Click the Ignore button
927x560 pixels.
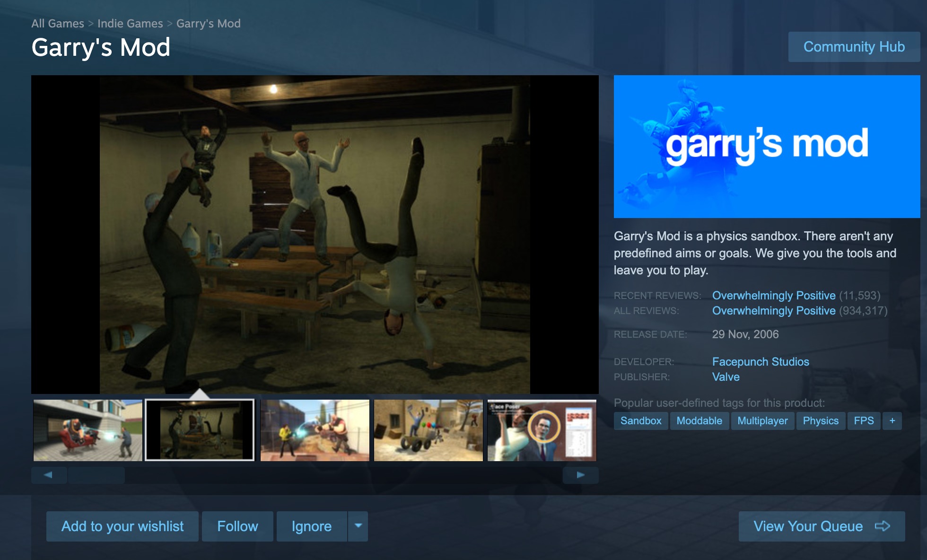pyautogui.click(x=311, y=526)
